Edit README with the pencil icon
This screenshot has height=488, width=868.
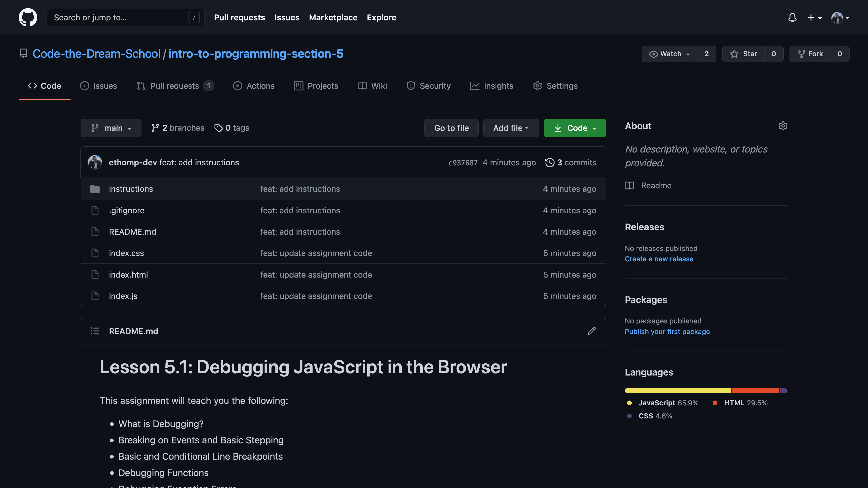(x=592, y=331)
